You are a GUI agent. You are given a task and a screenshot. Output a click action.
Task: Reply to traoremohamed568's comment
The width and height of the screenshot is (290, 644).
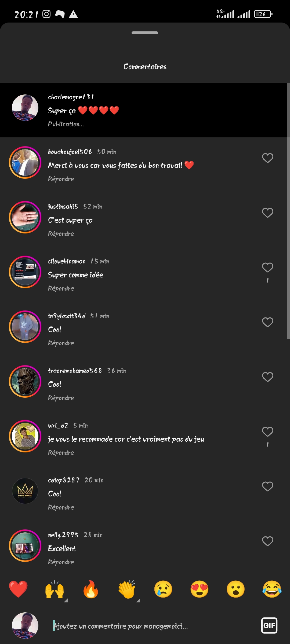pyautogui.click(x=61, y=398)
